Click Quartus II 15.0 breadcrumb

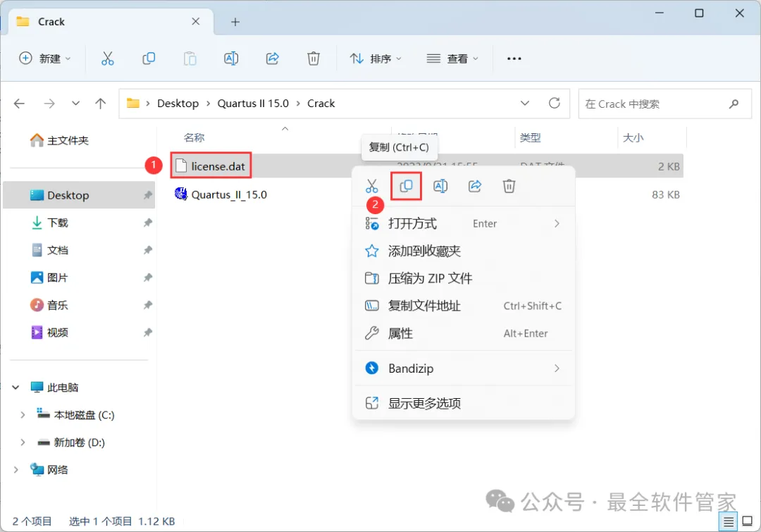[253, 104]
